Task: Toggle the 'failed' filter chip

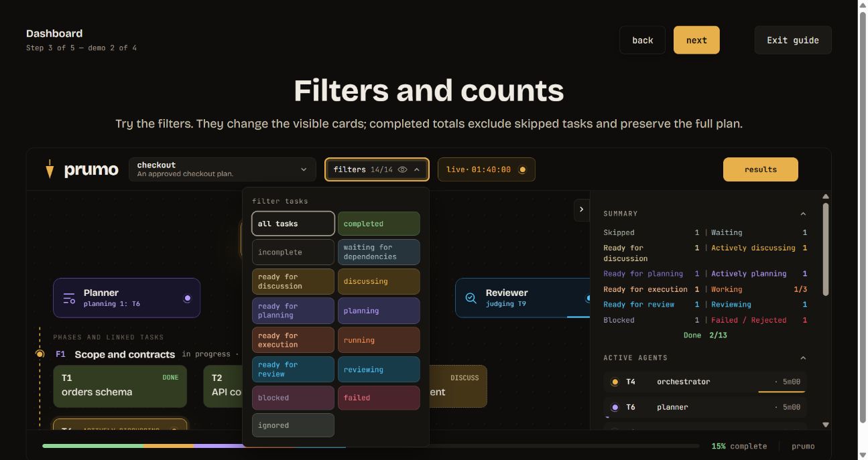Action: (379, 398)
